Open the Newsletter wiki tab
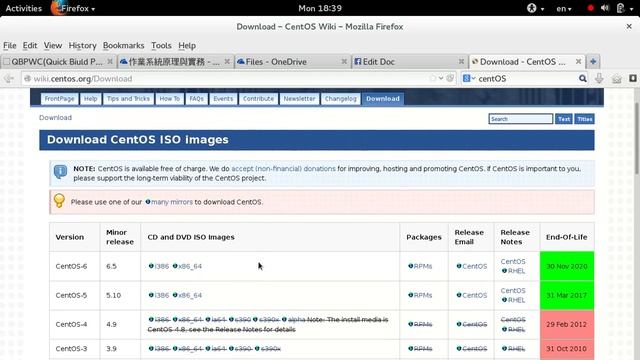This screenshot has height=360, width=640. 299,99
